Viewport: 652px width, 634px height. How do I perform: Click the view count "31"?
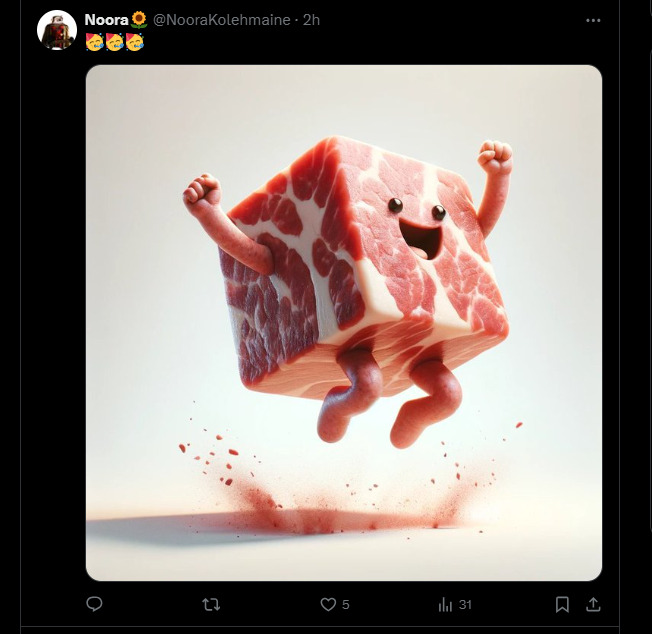pyautogui.click(x=465, y=604)
